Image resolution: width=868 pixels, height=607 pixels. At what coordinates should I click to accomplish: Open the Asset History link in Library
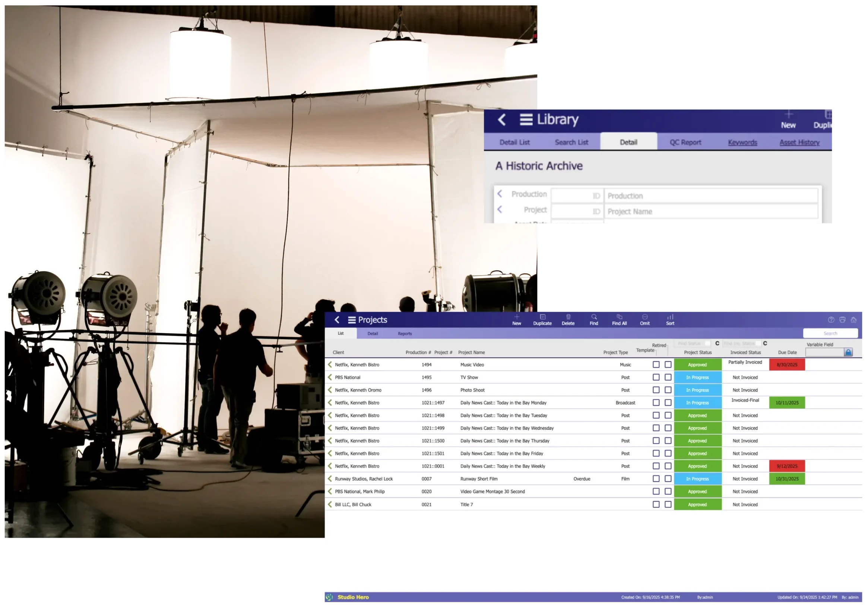click(799, 143)
